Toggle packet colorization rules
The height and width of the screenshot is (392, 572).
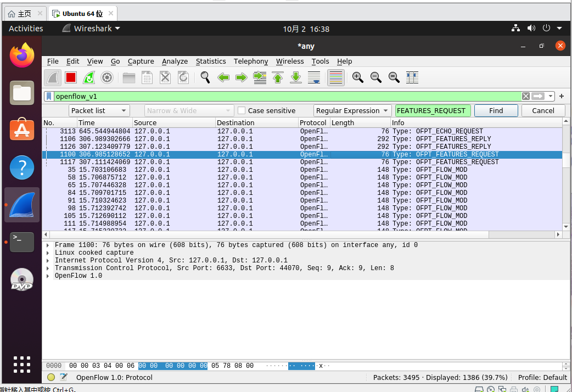click(x=336, y=77)
